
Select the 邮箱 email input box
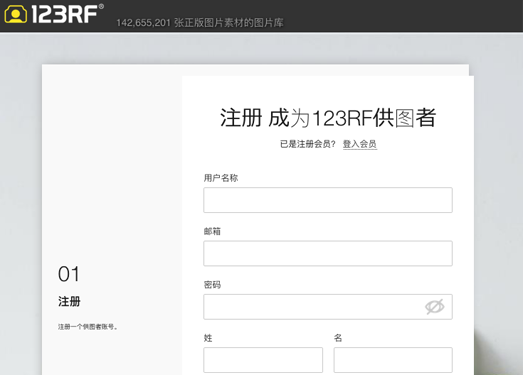(328, 253)
